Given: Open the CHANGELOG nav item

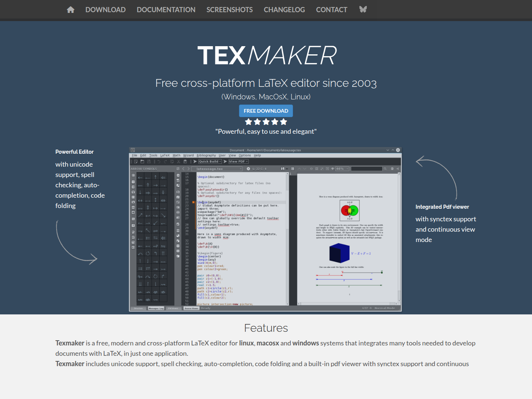Looking at the screenshot, I should click(284, 10).
